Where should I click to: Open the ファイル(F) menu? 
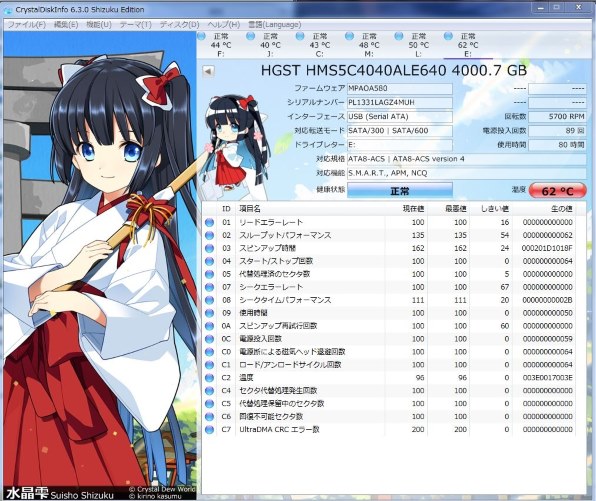pos(27,25)
